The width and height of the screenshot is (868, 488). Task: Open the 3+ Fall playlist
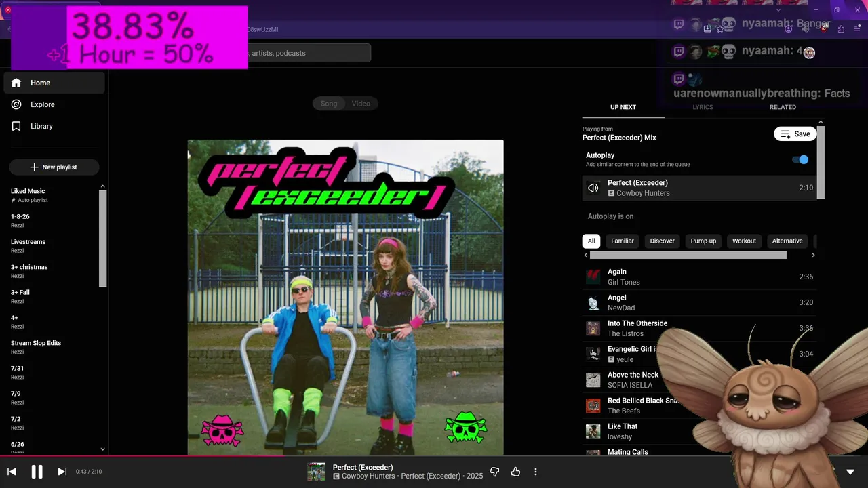point(53,296)
